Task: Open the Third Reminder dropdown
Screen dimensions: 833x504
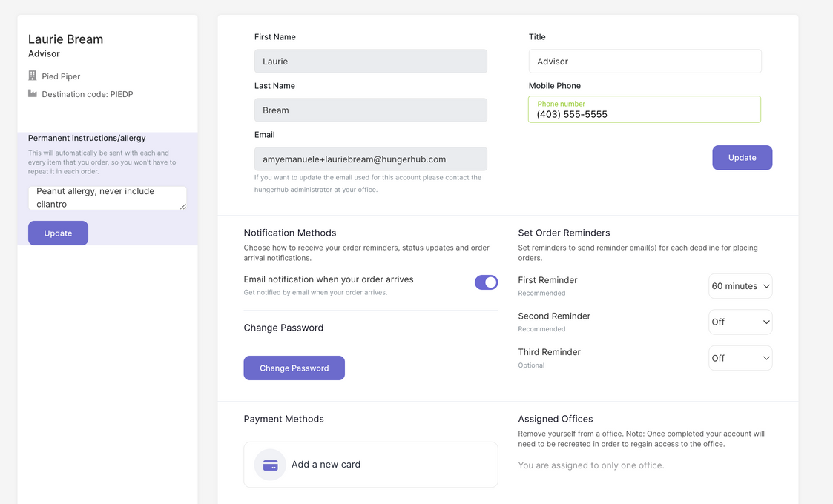Action: click(740, 358)
